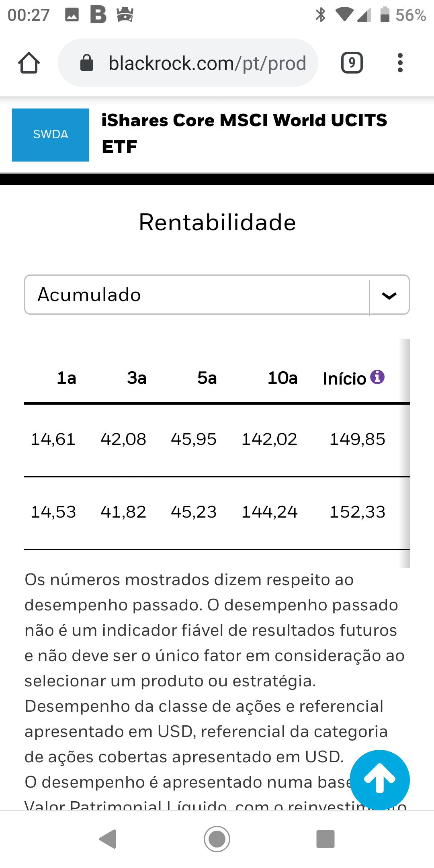This screenshot has width=434, height=868.
Task: Tap the Chrome home icon
Action: pos(29,63)
